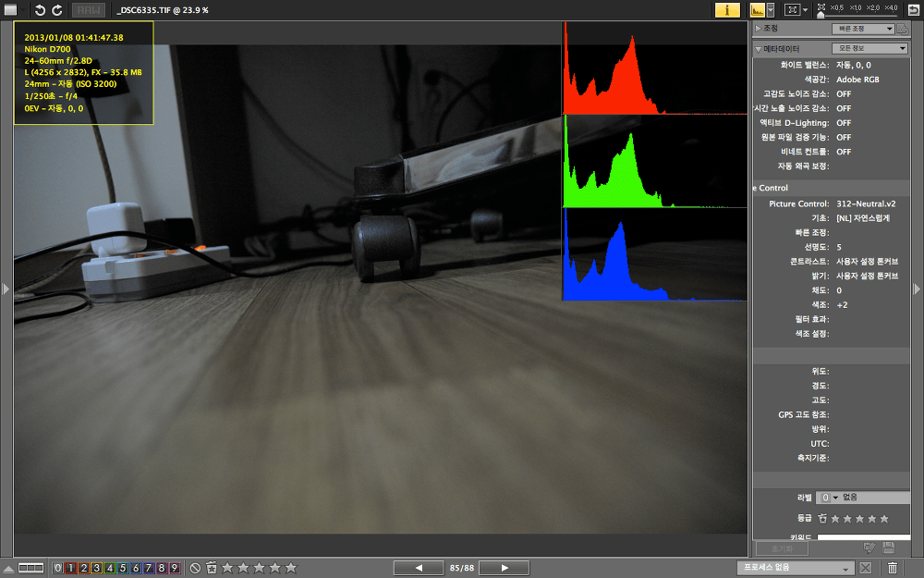The height and width of the screenshot is (578, 924).
Task: Click the clear rating icon
Action: tap(195, 568)
